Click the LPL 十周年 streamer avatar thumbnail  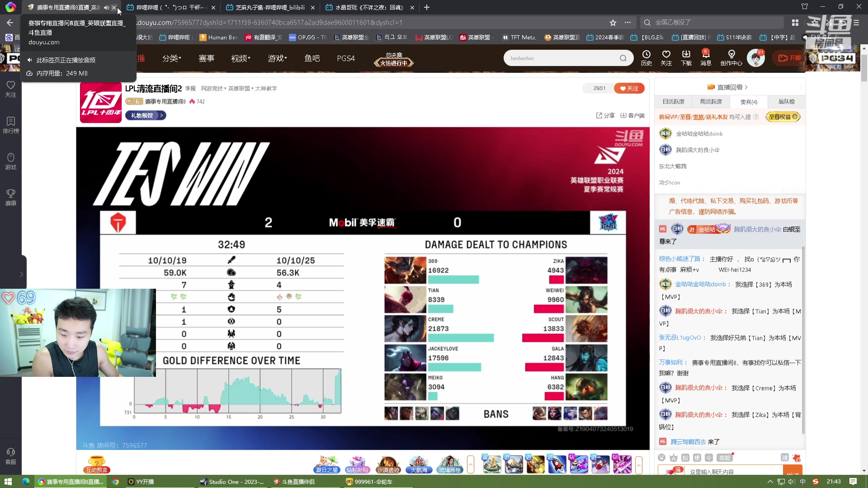coord(101,103)
